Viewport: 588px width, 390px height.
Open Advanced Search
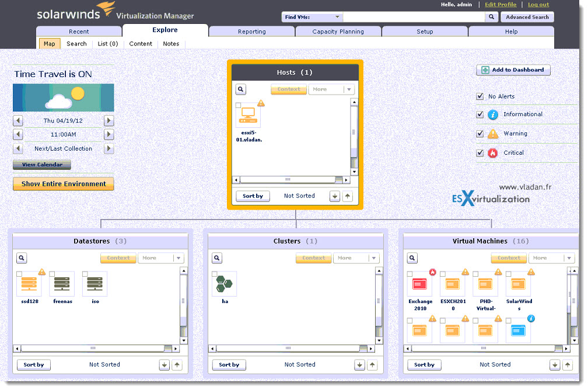point(527,17)
